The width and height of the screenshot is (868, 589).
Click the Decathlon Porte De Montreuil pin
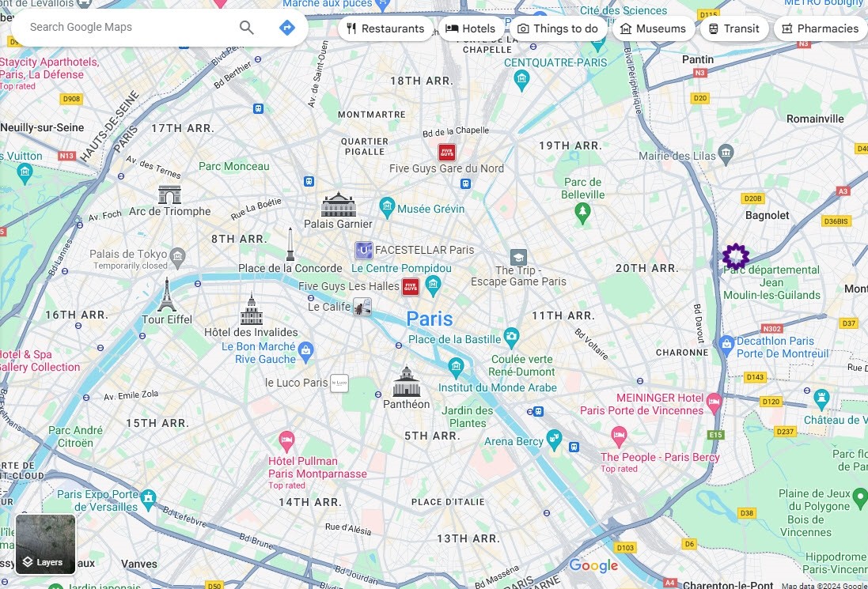[726, 345]
